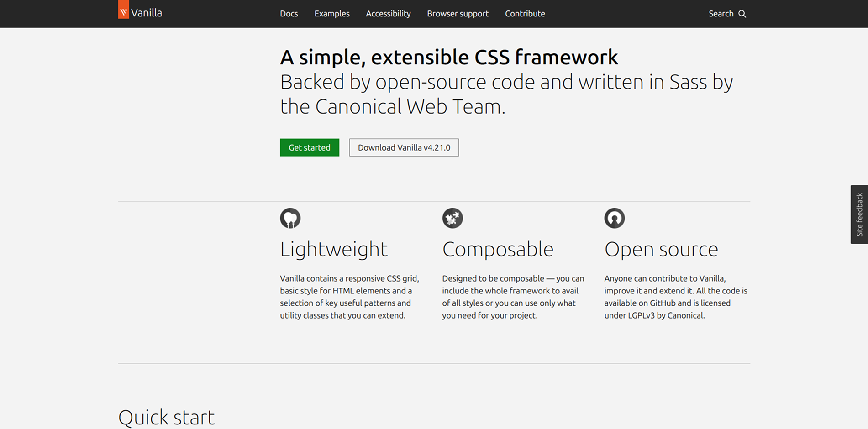
Task: Open the Site feedback side tab
Action: (x=859, y=214)
